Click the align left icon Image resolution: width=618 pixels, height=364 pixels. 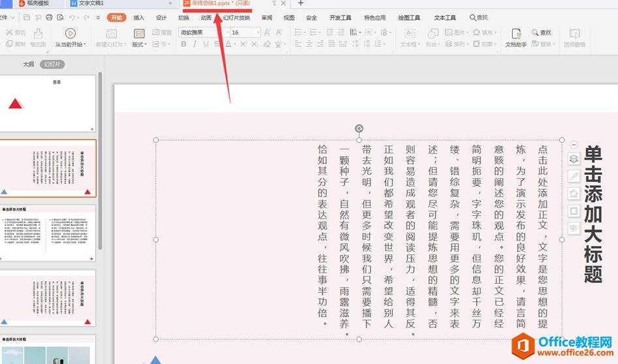click(x=298, y=44)
